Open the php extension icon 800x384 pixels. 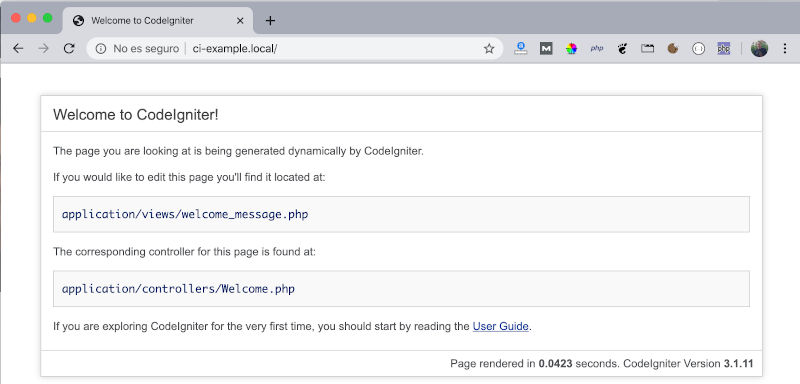tap(597, 48)
